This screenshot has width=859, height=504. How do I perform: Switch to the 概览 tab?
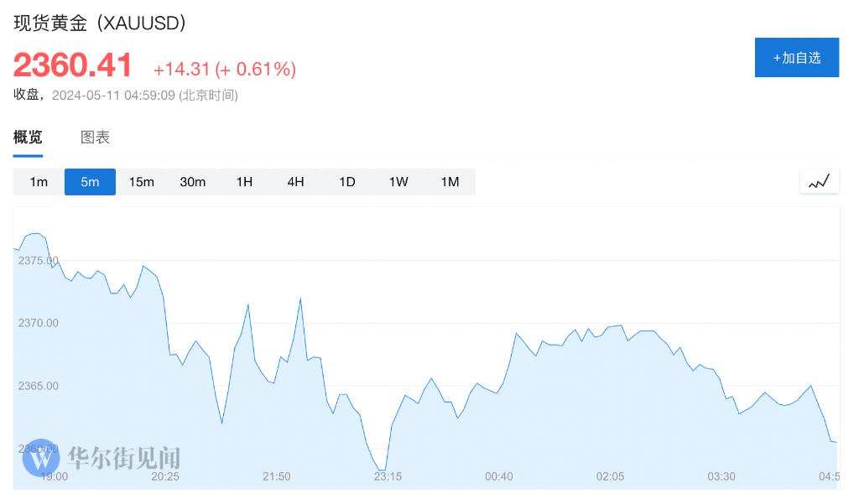(28, 138)
